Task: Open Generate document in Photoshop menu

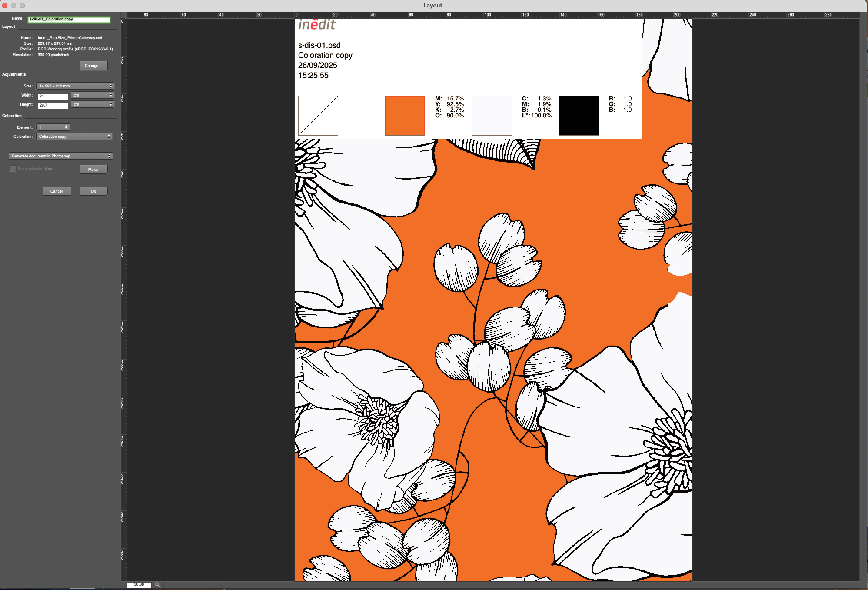Action: point(61,156)
